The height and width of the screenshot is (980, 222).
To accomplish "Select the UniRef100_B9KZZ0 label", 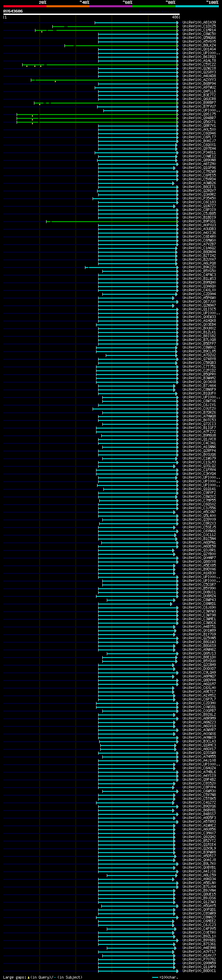I will 199,267.
